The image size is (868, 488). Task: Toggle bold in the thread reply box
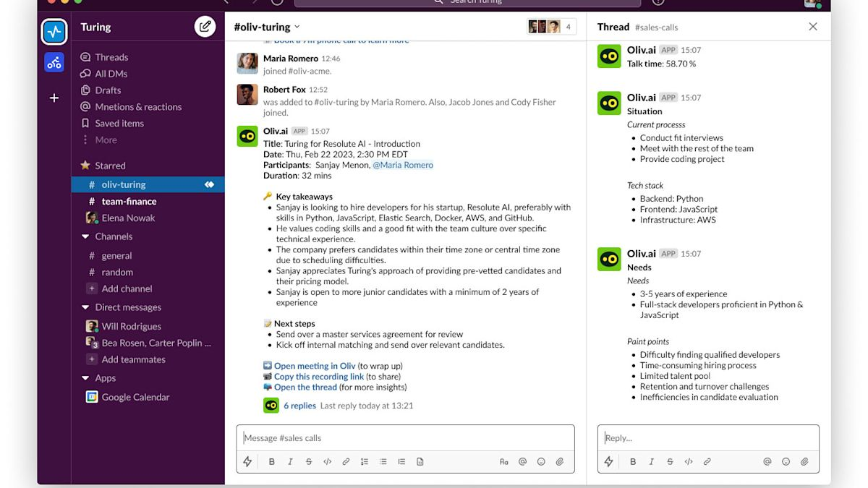633,461
